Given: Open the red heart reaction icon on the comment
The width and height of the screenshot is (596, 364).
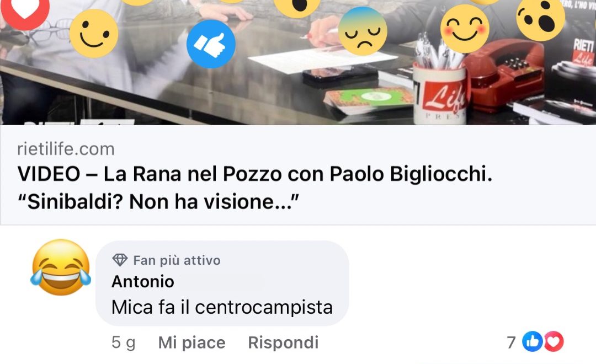Looking at the screenshot, I should 554,341.
